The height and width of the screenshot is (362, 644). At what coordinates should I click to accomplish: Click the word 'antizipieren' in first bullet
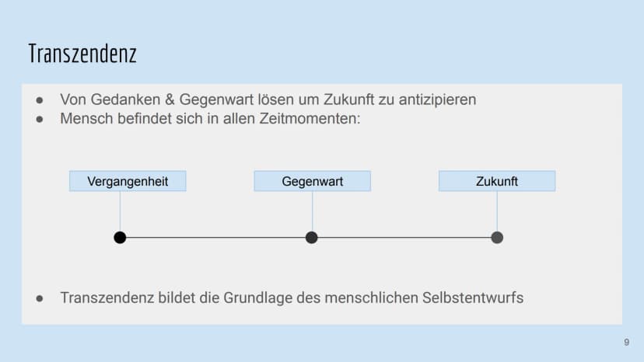pyautogui.click(x=437, y=99)
